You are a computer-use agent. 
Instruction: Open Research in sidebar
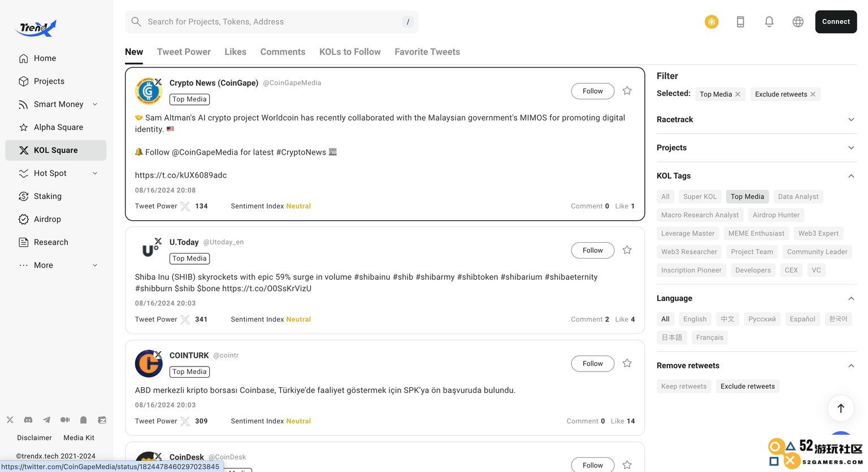tap(55, 242)
